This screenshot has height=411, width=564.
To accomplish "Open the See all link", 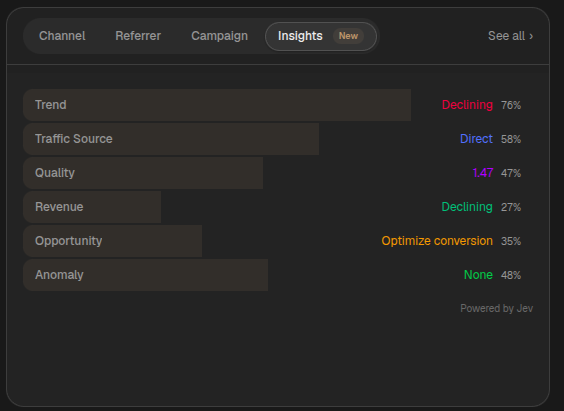I will 510,36.
